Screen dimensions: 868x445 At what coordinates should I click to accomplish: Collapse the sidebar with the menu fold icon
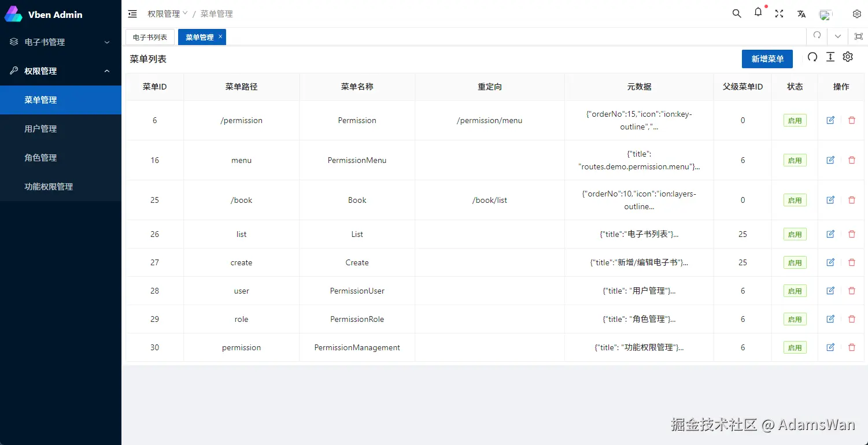(132, 14)
